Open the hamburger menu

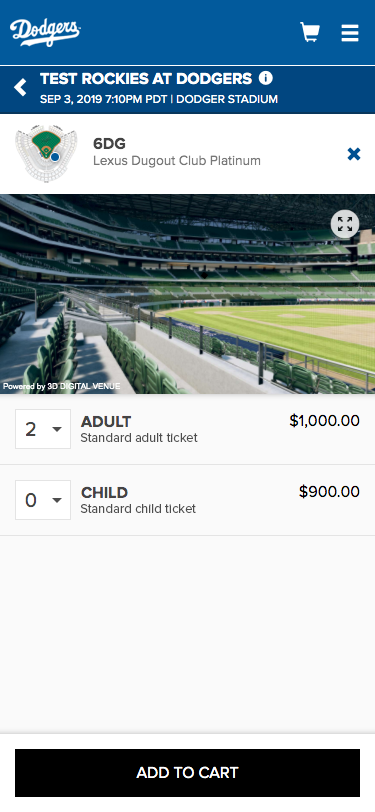(350, 33)
